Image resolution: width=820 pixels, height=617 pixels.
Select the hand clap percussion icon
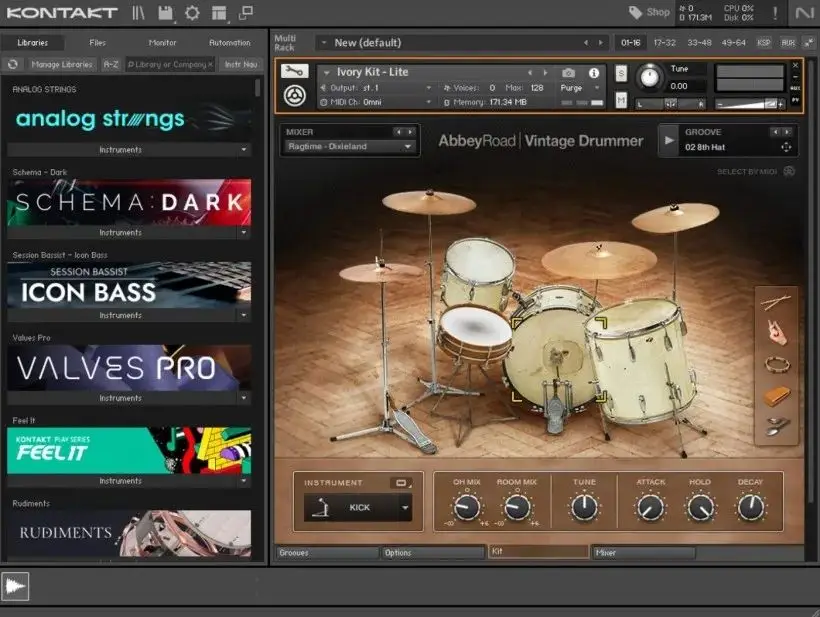click(x=777, y=333)
